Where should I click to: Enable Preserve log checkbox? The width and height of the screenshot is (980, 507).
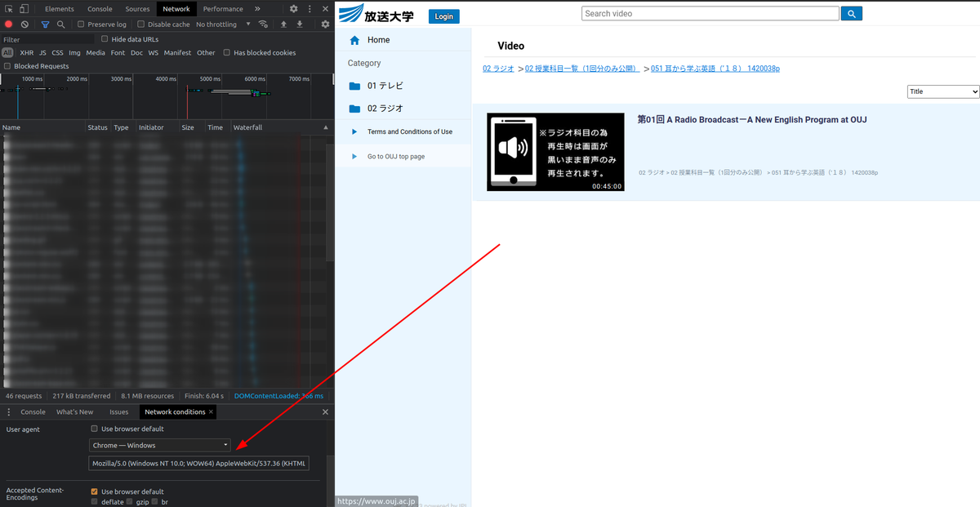81,24
